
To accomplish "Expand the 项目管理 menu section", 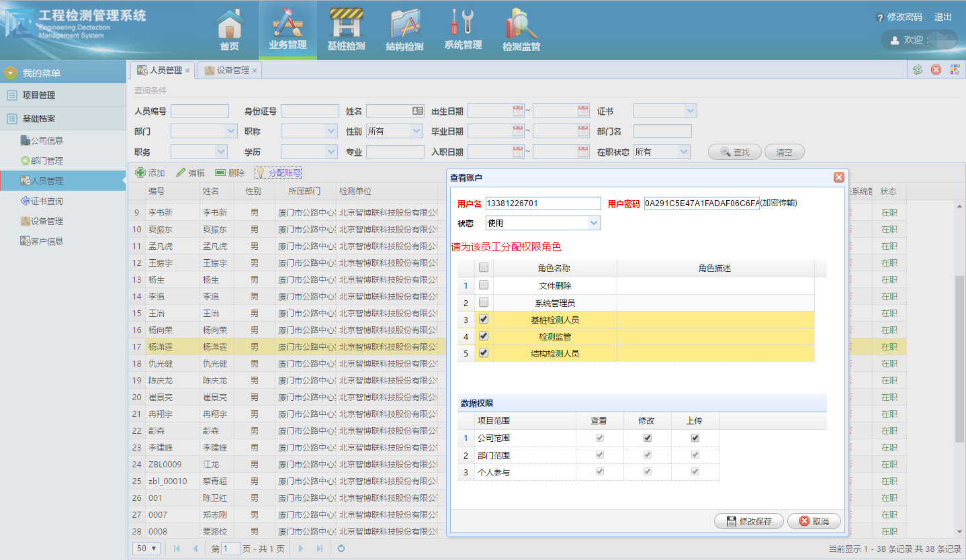I will pos(63,95).
